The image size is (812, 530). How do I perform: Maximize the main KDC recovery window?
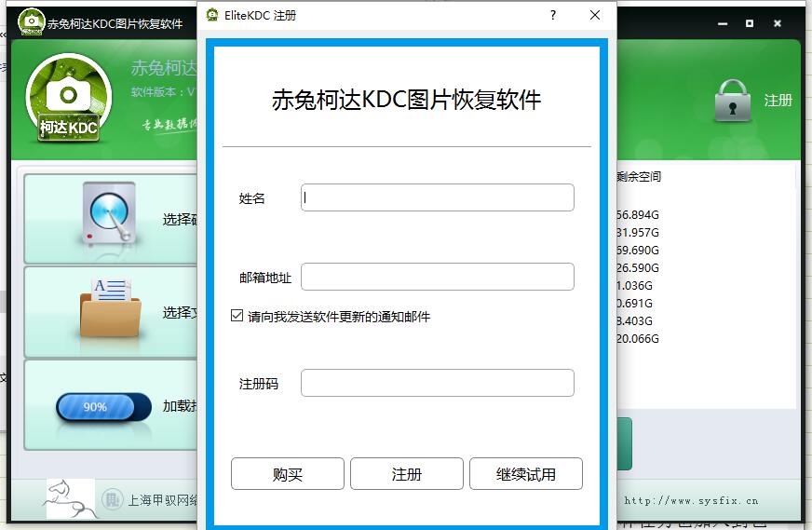750,23
